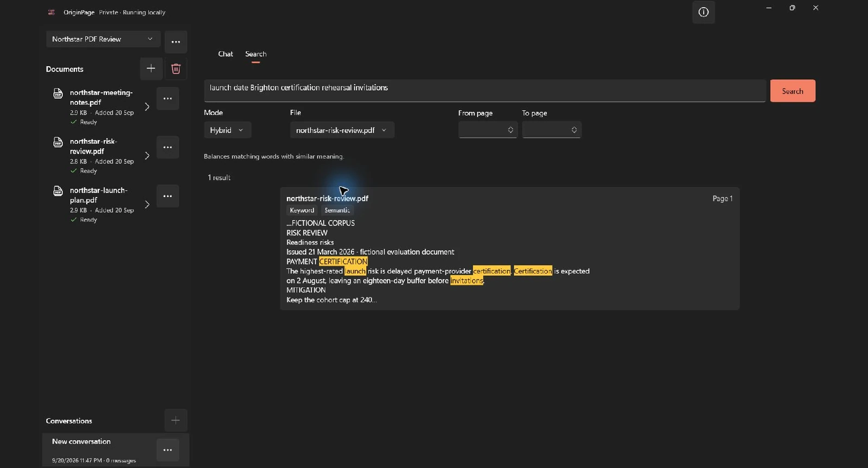Click the trash icon to delete documents

pos(176,68)
